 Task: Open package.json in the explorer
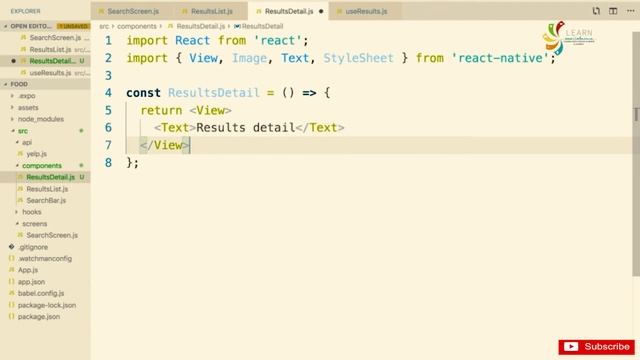tap(38, 317)
